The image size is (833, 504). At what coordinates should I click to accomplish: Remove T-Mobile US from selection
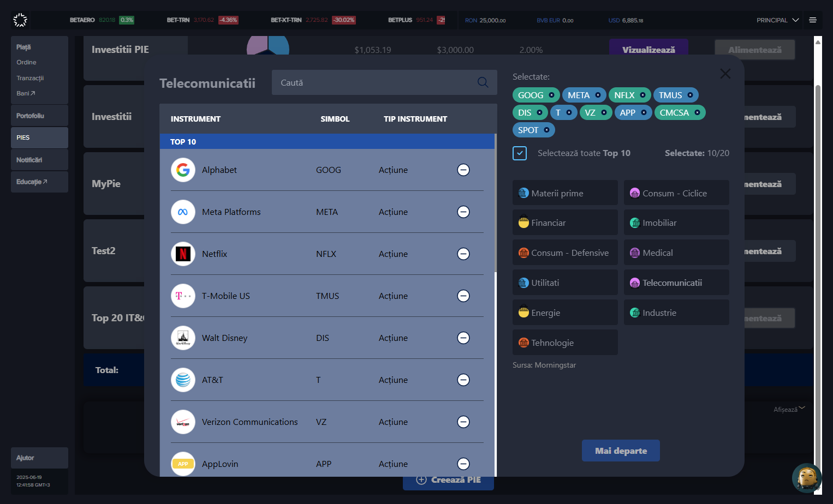point(463,296)
